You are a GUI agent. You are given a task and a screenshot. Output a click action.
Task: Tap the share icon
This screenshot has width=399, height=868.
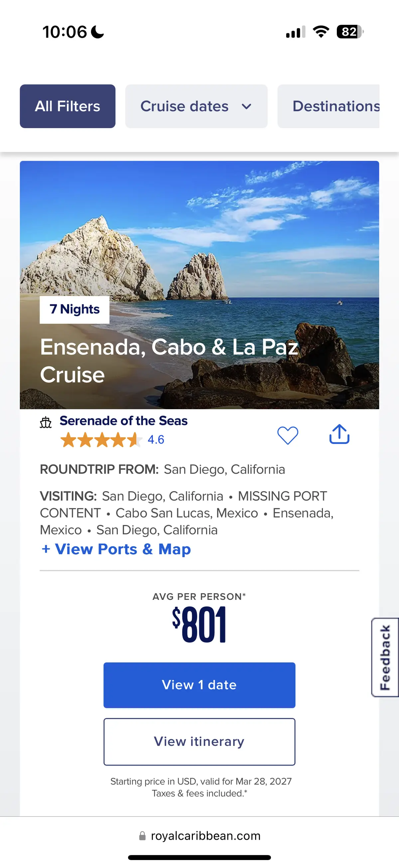coord(339,434)
